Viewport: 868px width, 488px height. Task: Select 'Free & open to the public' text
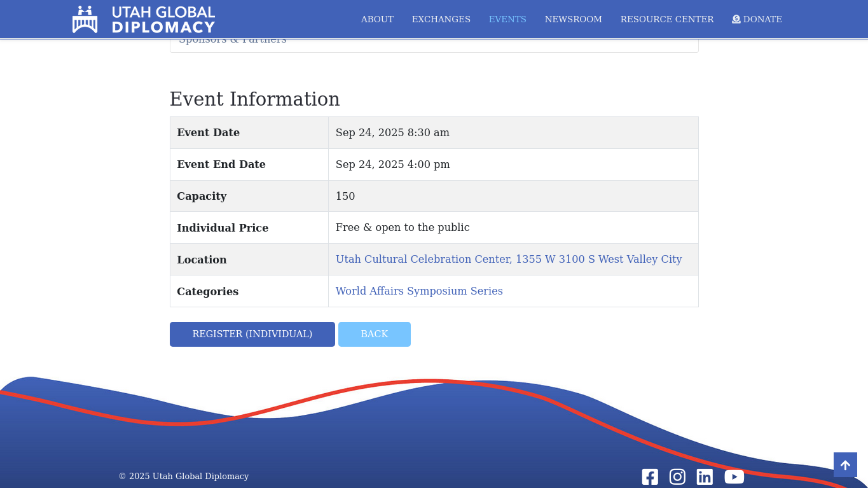click(x=403, y=228)
